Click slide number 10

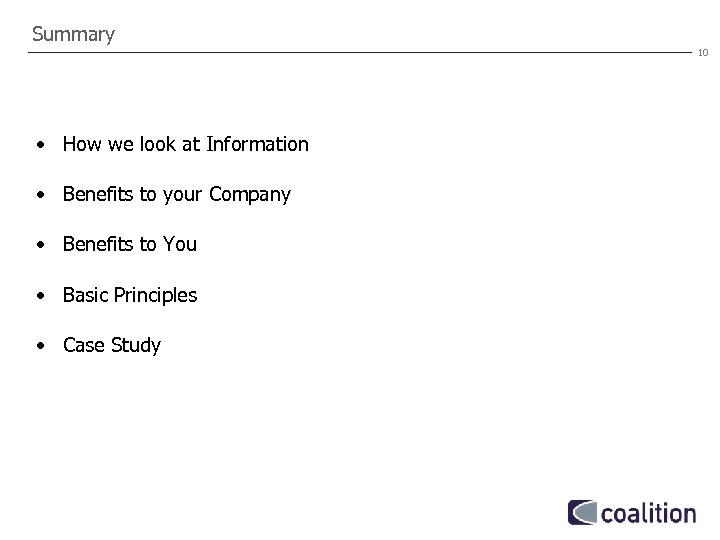click(x=703, y=52)
